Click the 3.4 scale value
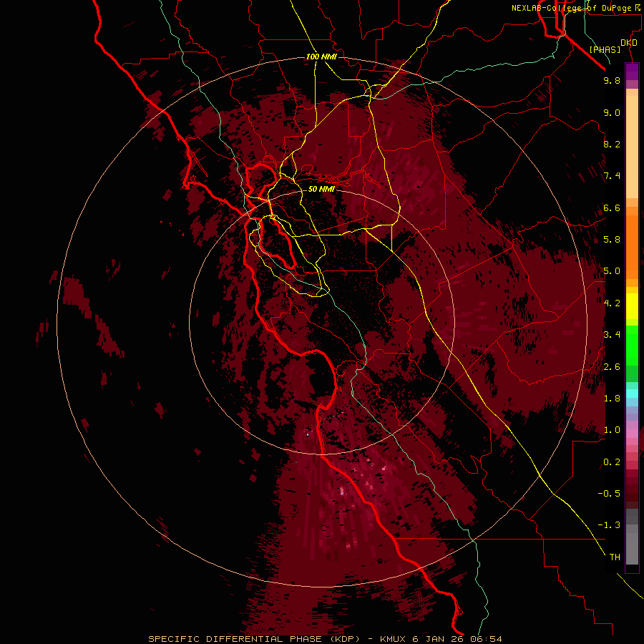The image size is (644, 644). (612, 335)
